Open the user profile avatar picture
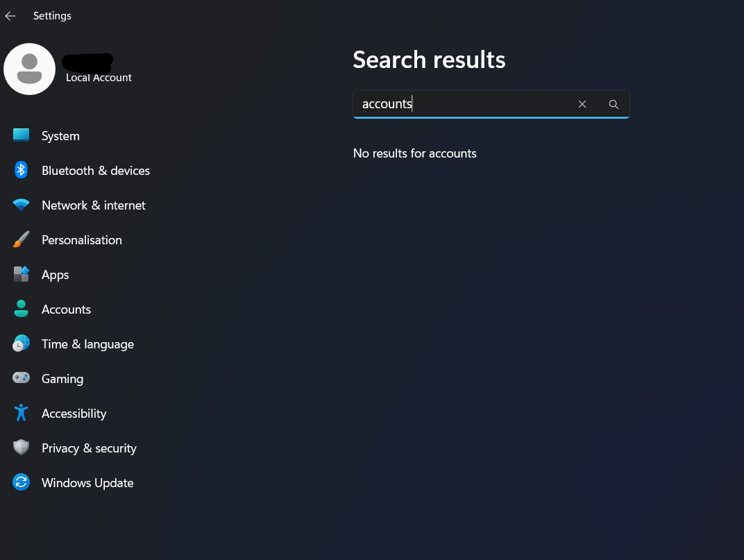Image resolution: width=744 pixels, height=560 pixels. click(x=29, y=69)
